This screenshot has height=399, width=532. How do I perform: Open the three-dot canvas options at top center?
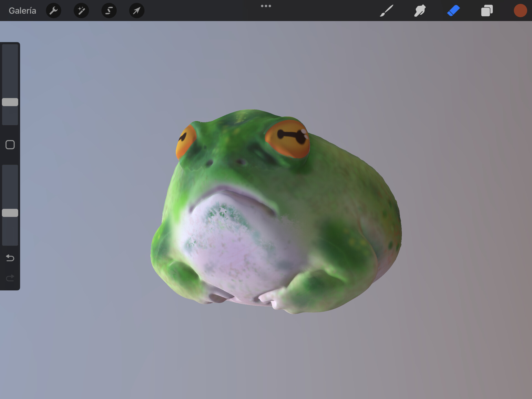tap(266, 6)
